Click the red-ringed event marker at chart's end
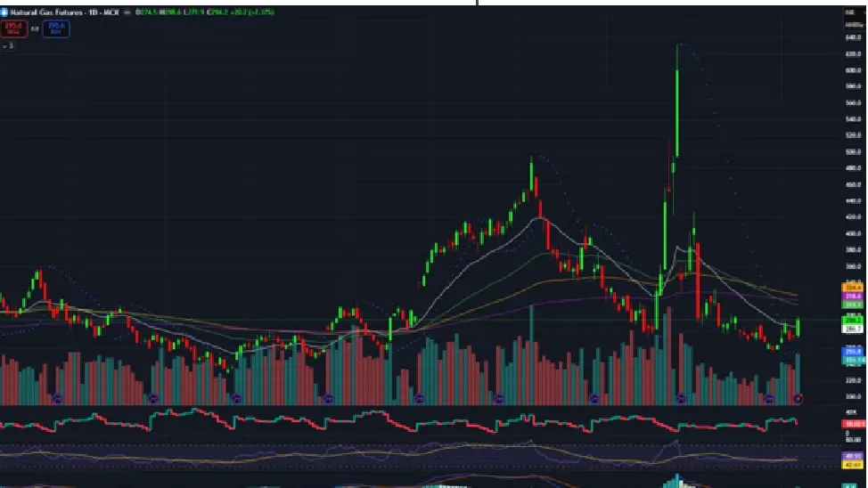Image resolution: width=868 pixels, height=488 pixels. point(798,398)
